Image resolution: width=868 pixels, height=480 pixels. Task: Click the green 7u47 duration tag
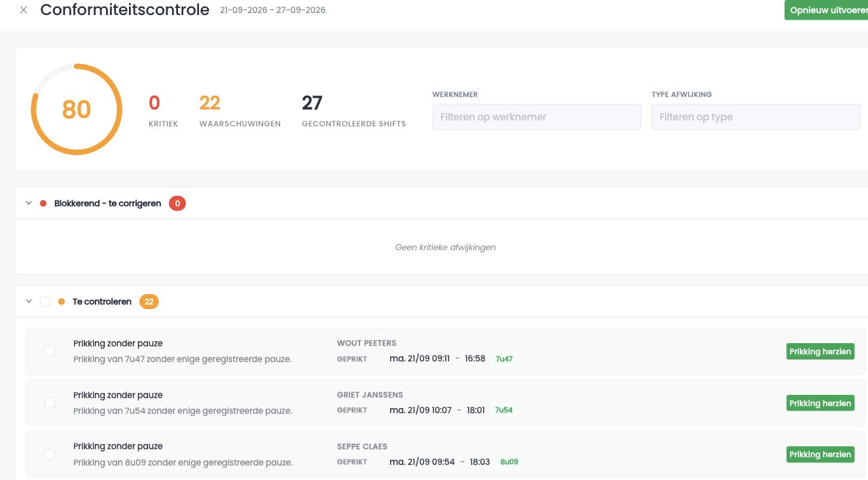click(x=504, y=359)
